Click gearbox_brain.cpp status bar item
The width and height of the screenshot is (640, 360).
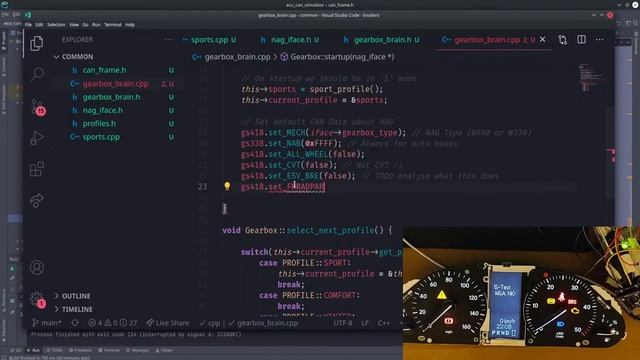263,323
